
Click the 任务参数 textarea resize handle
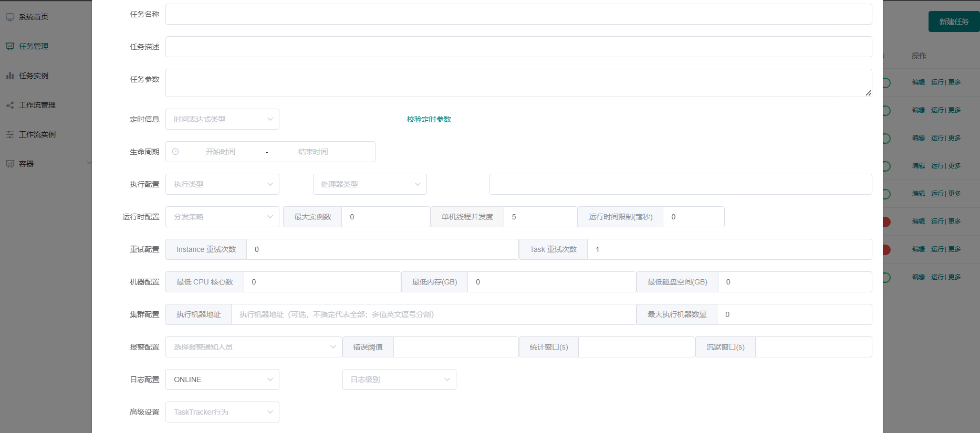point(868,93)
